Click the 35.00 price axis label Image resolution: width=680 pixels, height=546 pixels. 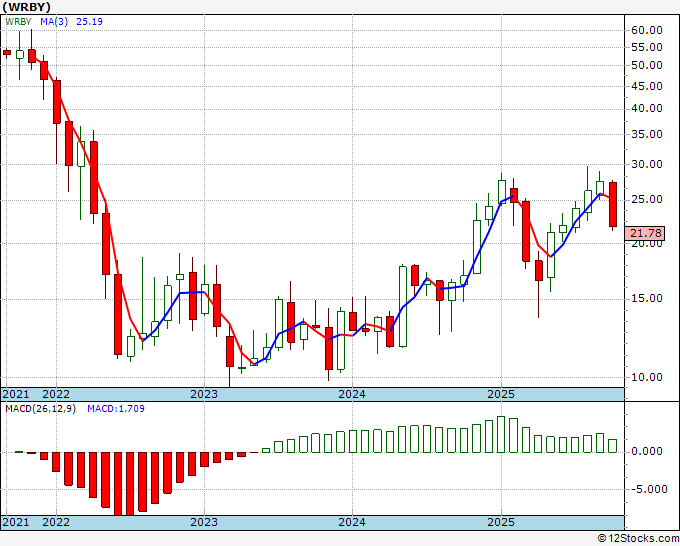coord(647,134)
